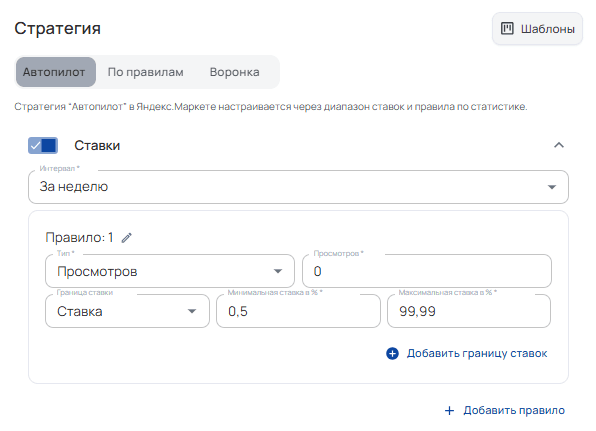This screenshot has height=431, width=596.
Task: Click the Добавить правило link
Action: click(505, 410)
